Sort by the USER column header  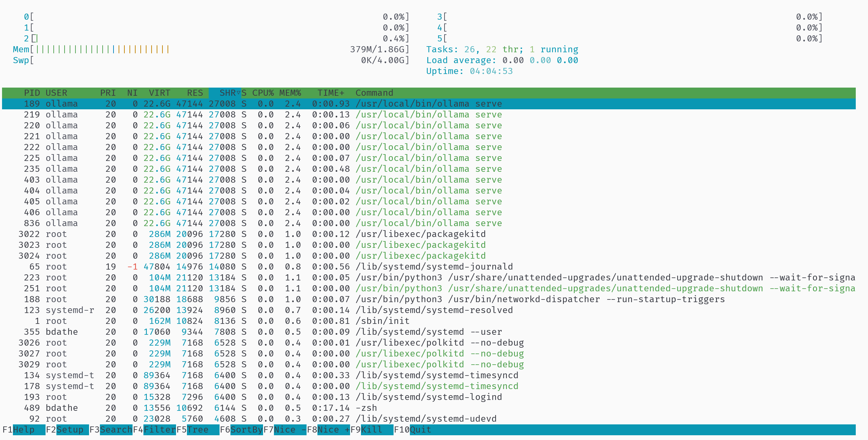56,93
